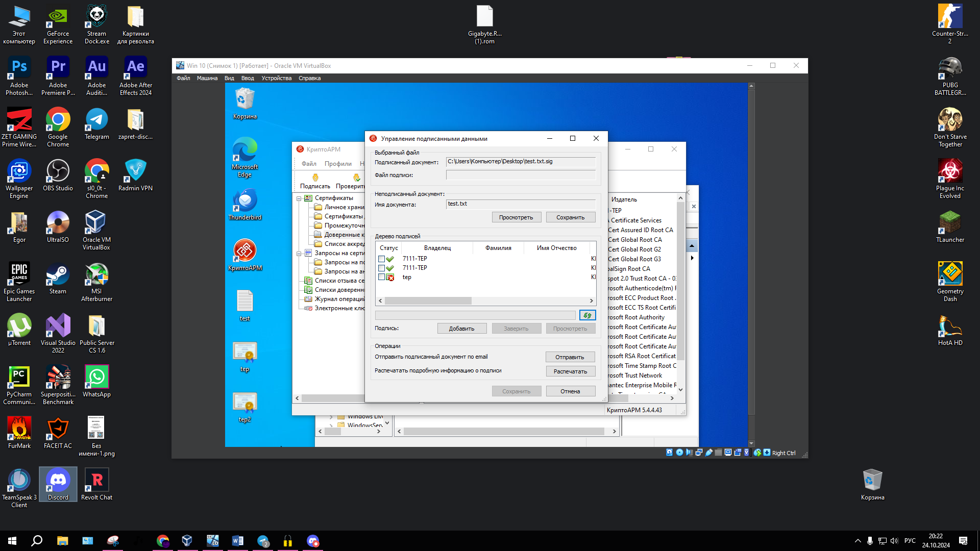980x551 pixels.
Task: Click VirtualBox shared folders status icon
Action: tap(718, 453)
